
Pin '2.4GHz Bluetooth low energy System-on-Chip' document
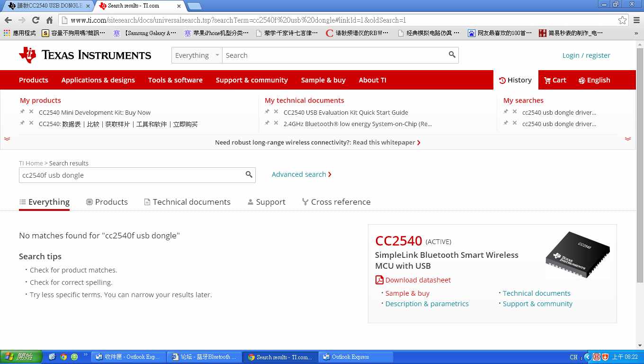point(267,123)
